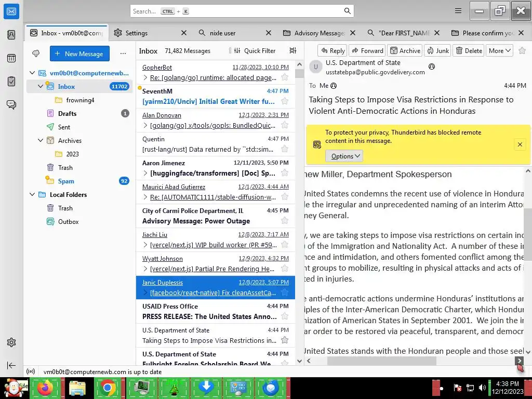Star the Alan Donovan message
This screenshot has width=532, height=399.
285,125
